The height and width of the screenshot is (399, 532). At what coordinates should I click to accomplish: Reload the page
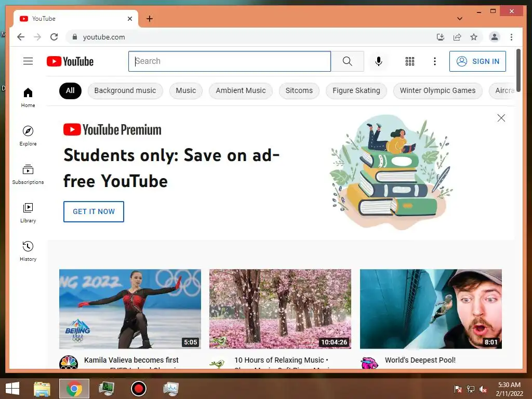(x=54, y=37)
